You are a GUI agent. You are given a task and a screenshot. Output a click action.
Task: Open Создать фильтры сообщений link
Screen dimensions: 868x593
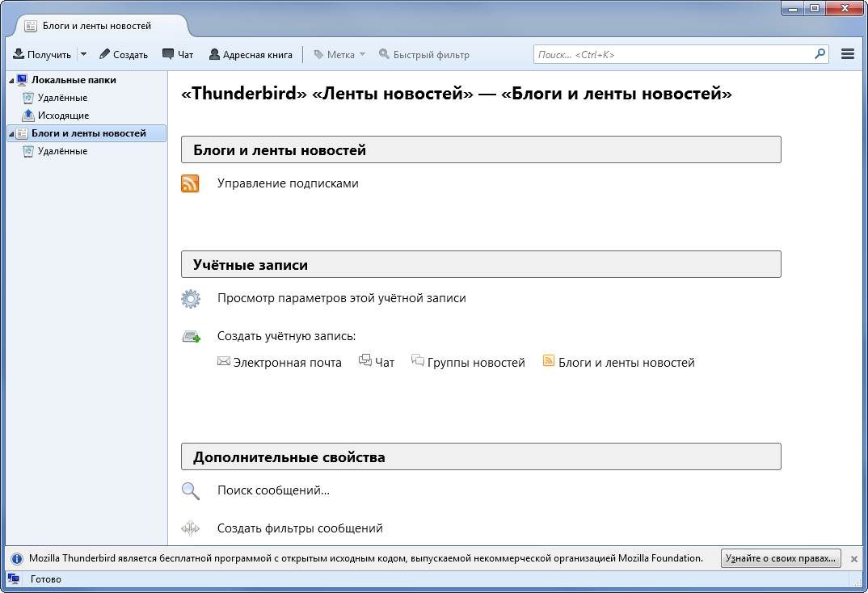(x=300, y=528)
